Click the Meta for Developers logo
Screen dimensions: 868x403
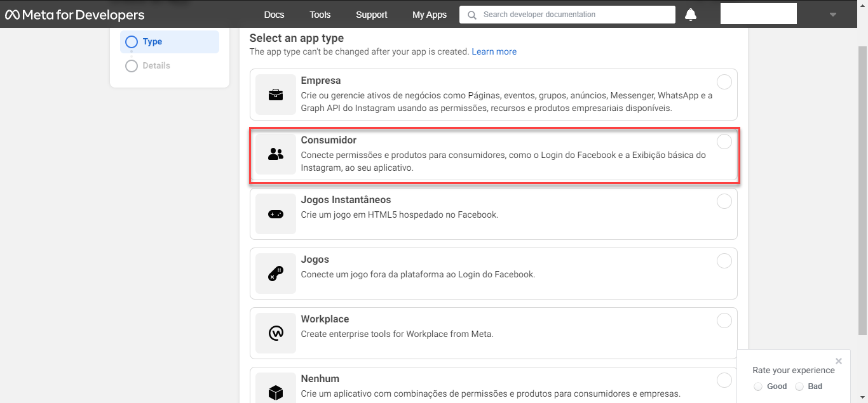coord(75,15)
